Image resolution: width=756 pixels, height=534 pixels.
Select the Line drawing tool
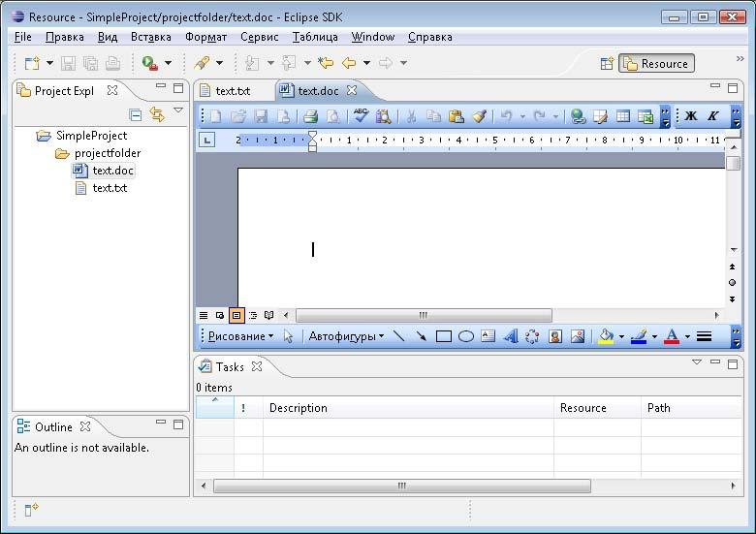point(398,336)
